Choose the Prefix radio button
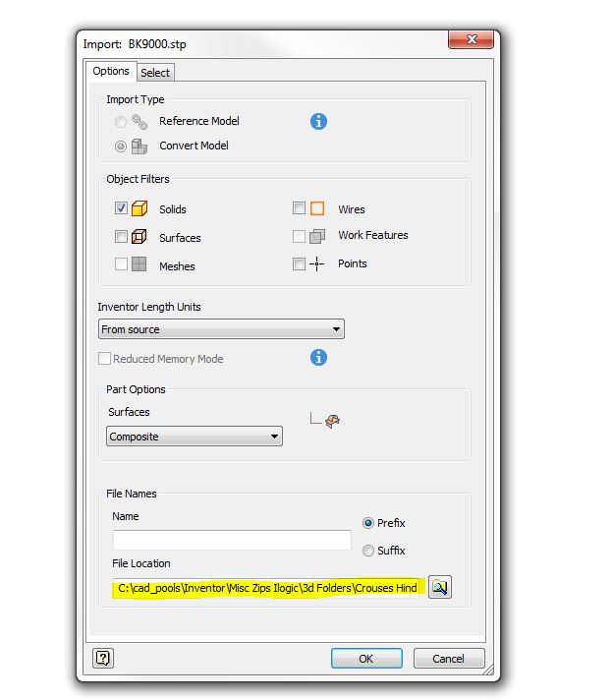Image resolution: width=613 pixels, height=700 pixels. [368, 523]
